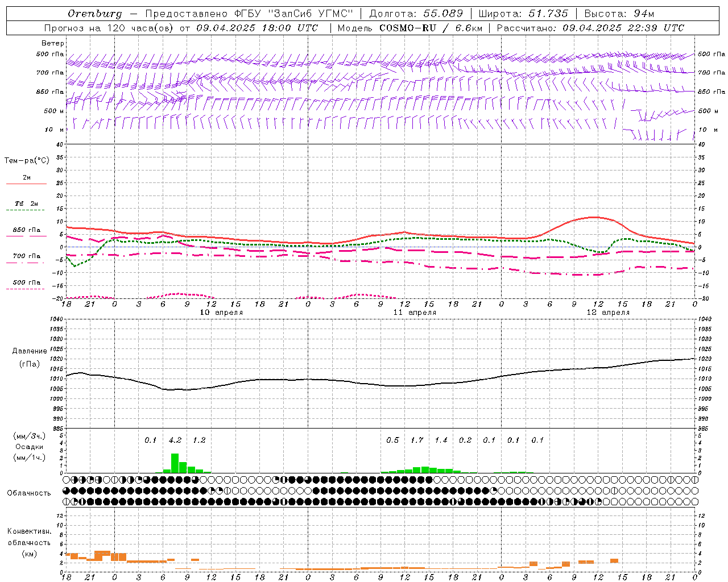Click the tallest green precipitation bar
Viewport: 728px width, 582px height.
(175, 463)
